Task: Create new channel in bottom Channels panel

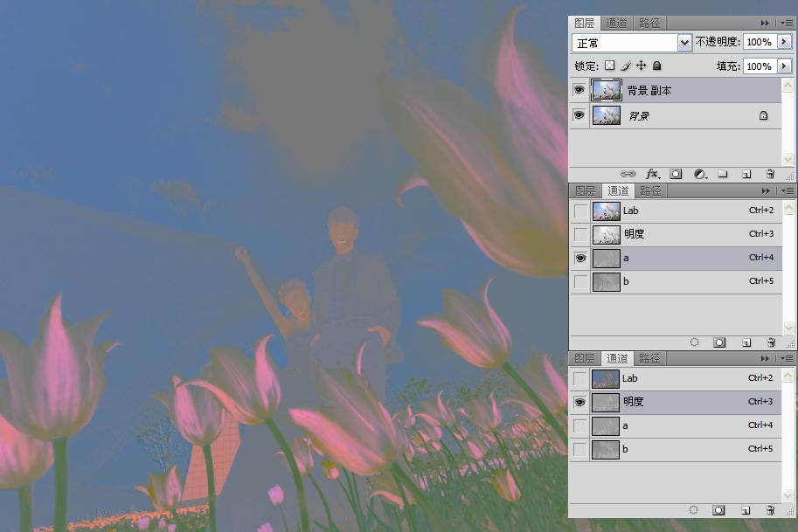Action: [x=745, y=509]
